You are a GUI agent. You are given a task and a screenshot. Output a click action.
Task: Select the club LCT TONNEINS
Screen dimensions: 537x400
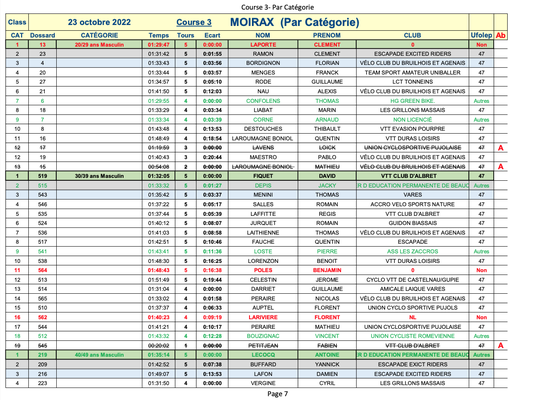(x=412, y=82)
